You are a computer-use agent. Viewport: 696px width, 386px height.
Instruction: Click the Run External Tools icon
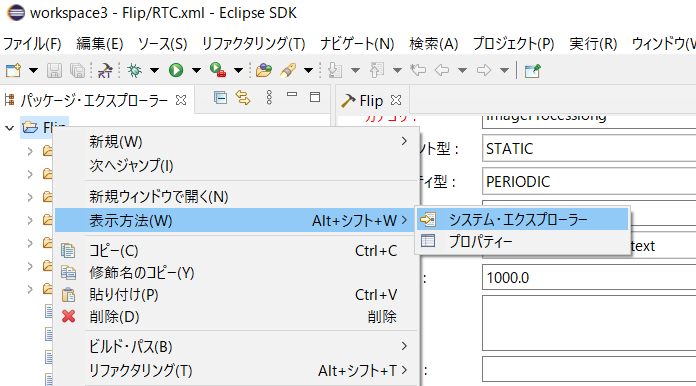pyautogui.click(x=218, y=70)
